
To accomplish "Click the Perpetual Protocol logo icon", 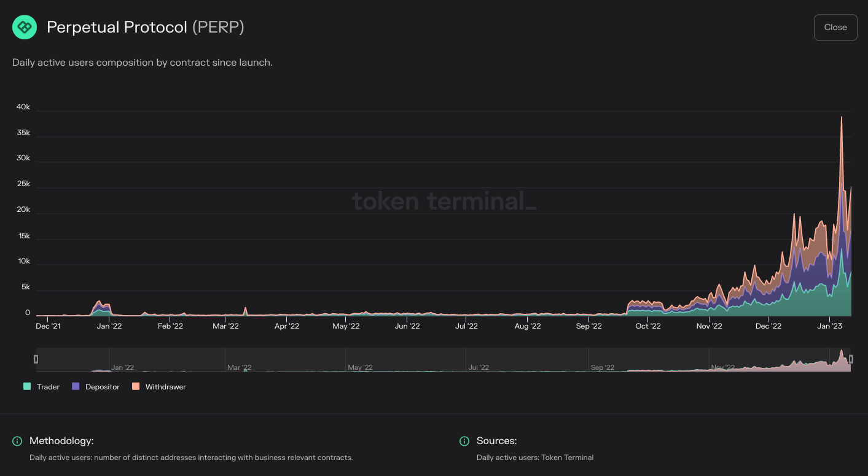I will [24, 27].
